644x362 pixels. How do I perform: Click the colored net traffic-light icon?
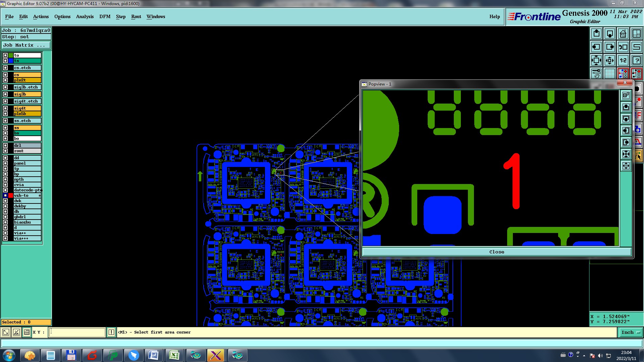623,73
